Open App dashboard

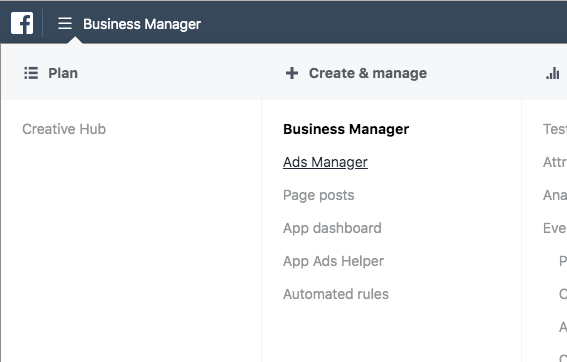tap(332, 228)
